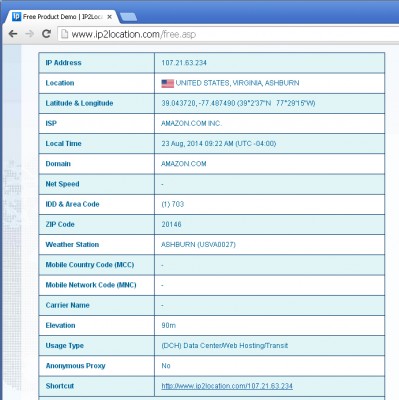Viewport: 399px width, 400px height.
Task: Click the browser back arrow
Action: point(13,34)
